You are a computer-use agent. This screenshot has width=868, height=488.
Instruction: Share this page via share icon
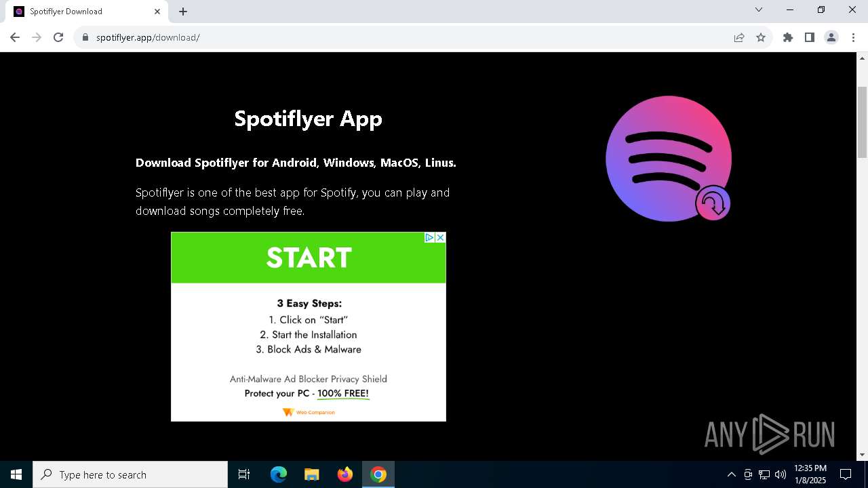739,37
